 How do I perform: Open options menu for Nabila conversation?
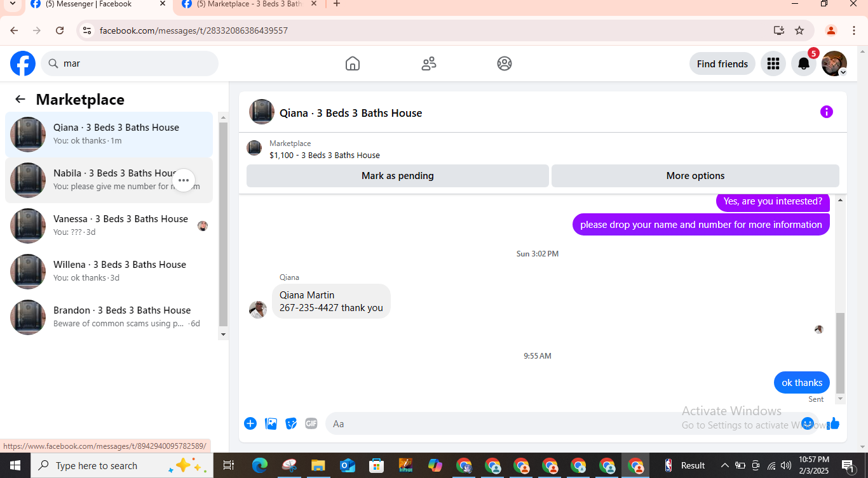pyautogui.click(x=184, y=180)
